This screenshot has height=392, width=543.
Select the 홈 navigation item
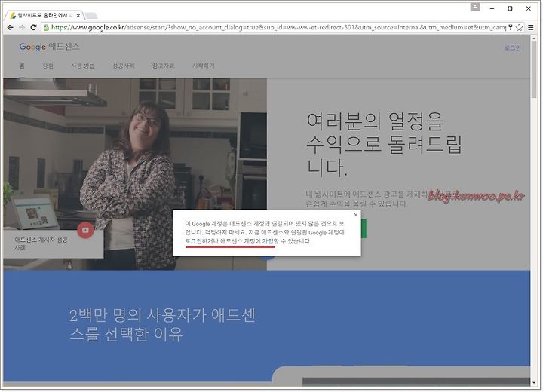tap(22, 66)
